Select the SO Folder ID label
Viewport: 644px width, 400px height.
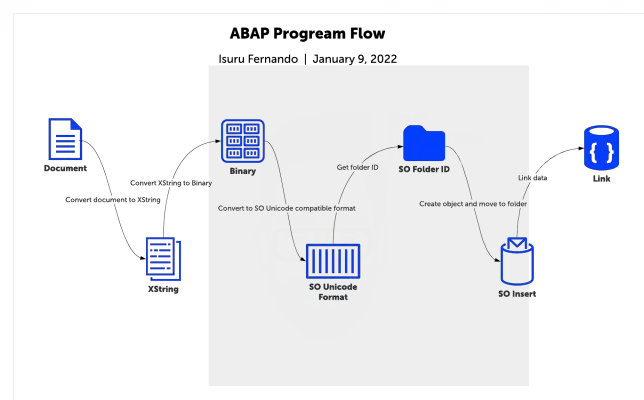point(424,170)
